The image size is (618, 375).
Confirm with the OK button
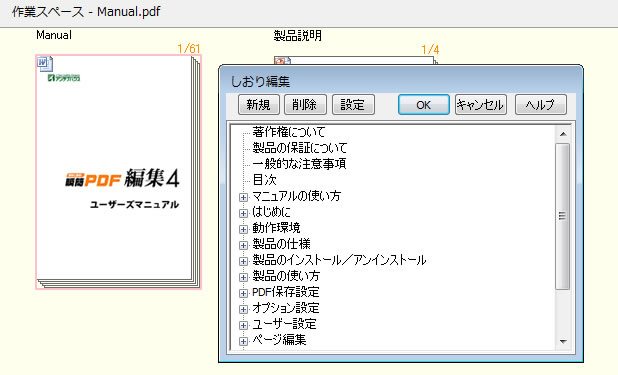point(424,104)
